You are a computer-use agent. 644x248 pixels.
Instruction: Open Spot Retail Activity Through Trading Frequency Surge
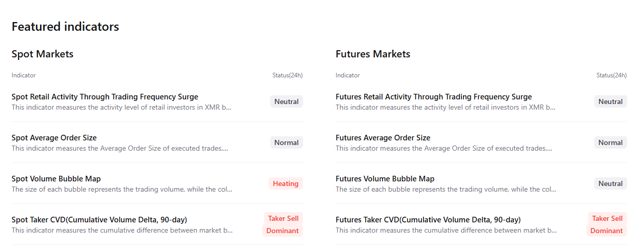[x=105, y=97]
